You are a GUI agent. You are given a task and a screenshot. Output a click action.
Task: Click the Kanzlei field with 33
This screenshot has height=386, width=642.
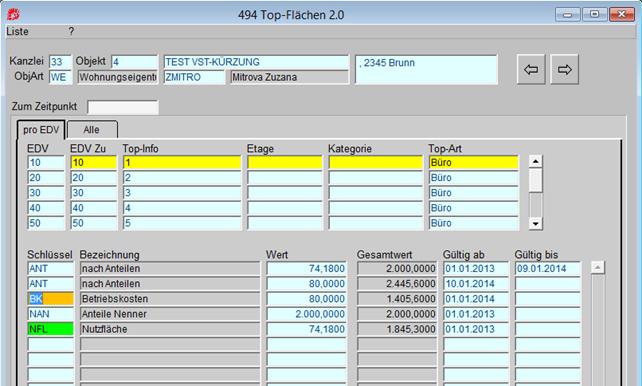point(60,62)
